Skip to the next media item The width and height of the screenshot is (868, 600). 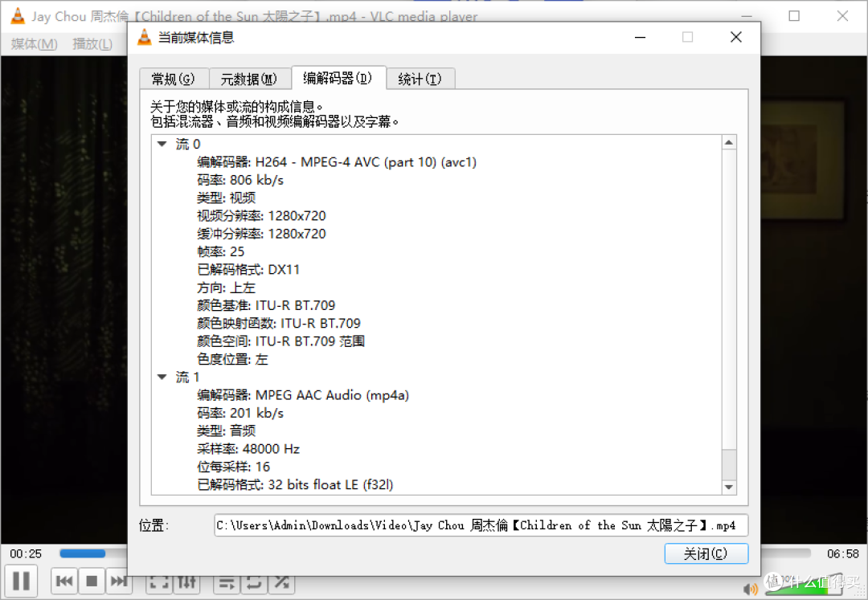[x=118, y=582]
